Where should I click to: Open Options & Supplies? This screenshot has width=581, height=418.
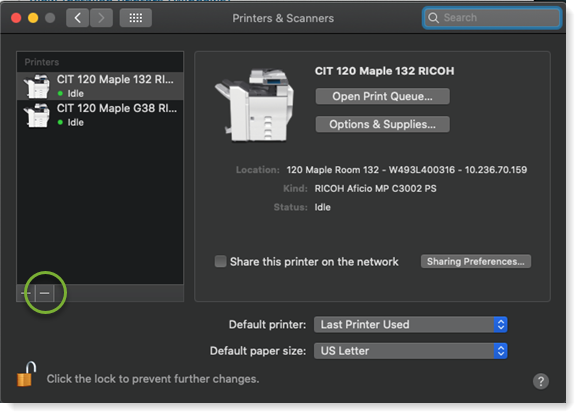tap(382, 124)
